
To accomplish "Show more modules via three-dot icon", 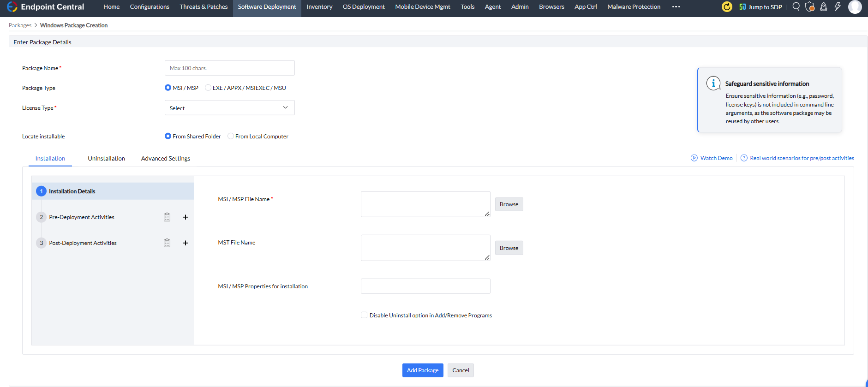I will 676,7.
